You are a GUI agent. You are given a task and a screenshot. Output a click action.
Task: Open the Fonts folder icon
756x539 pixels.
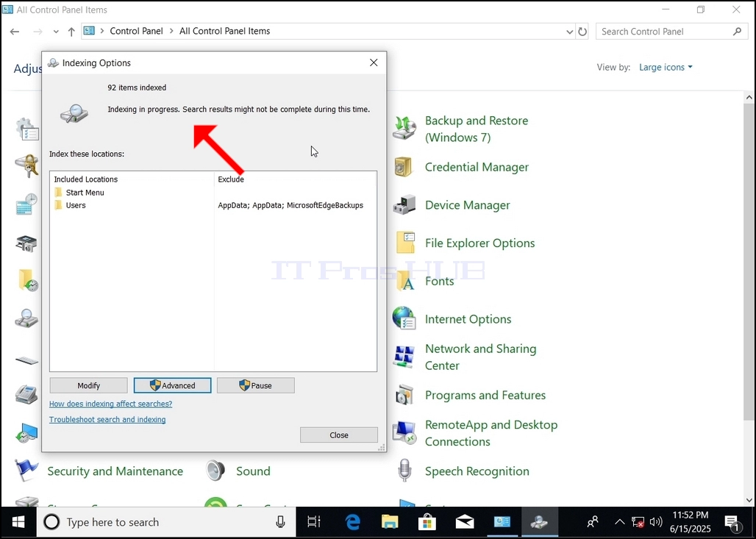(x=405, y=281)
